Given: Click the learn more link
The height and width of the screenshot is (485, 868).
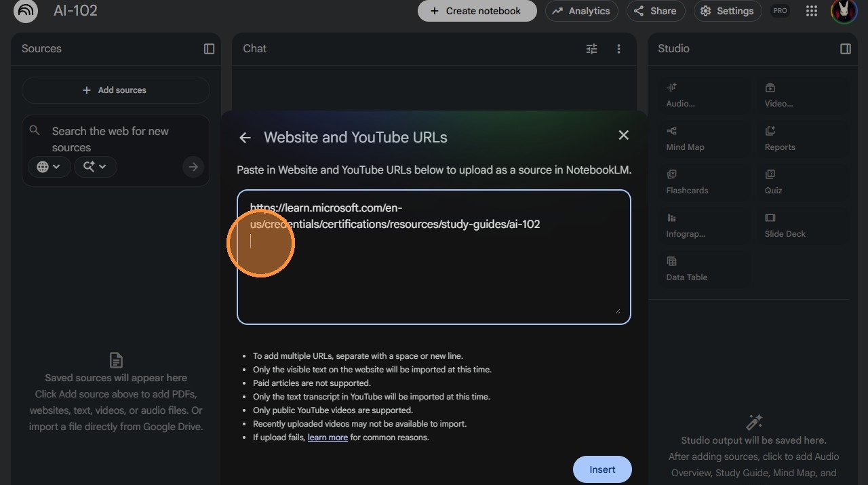Looking at the screenshot, I should point(328,438).
